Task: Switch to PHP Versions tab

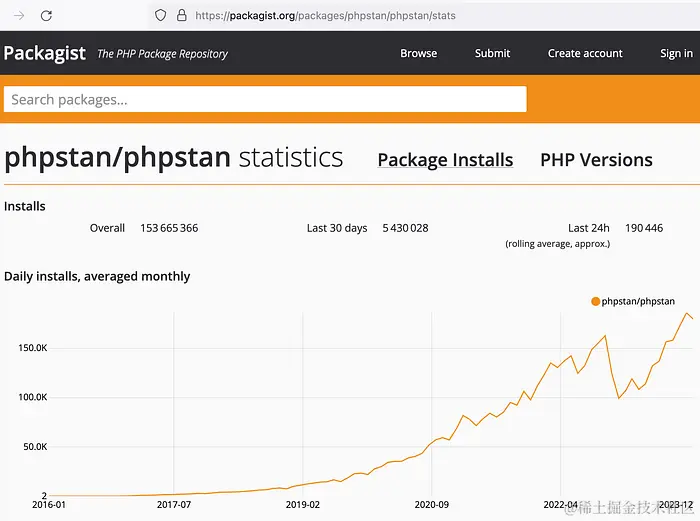Action: coord(596,160)
